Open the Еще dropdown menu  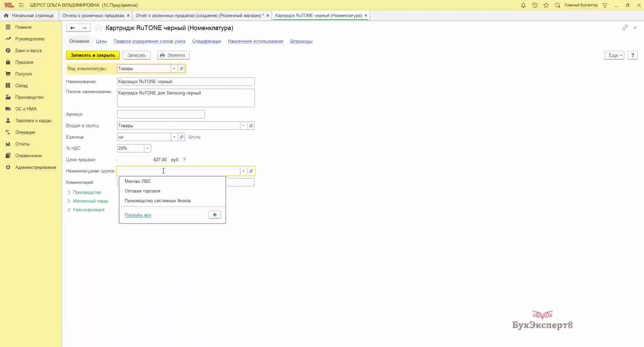click(x=614, y=55)
